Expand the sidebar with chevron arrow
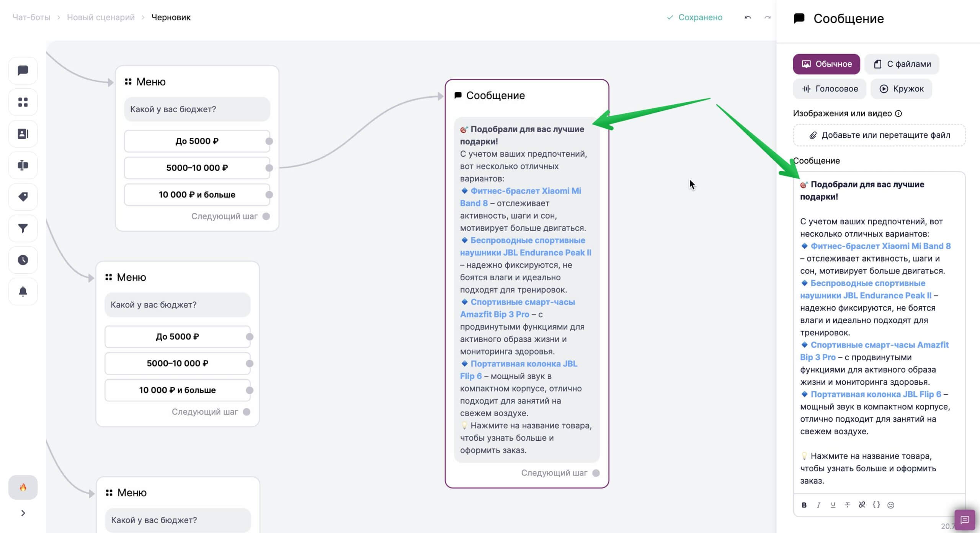Image resolution: width=980 pixels, height=533 pixels. [23, 513]
